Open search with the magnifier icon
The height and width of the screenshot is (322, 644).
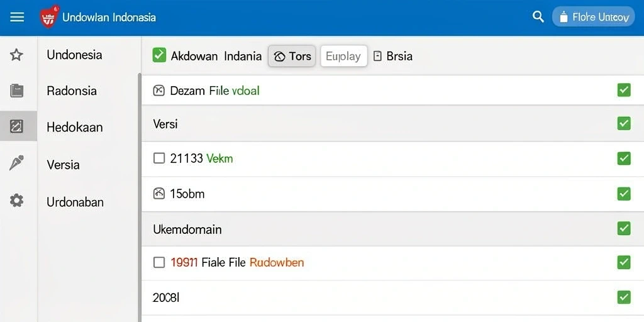pos(538,17)
